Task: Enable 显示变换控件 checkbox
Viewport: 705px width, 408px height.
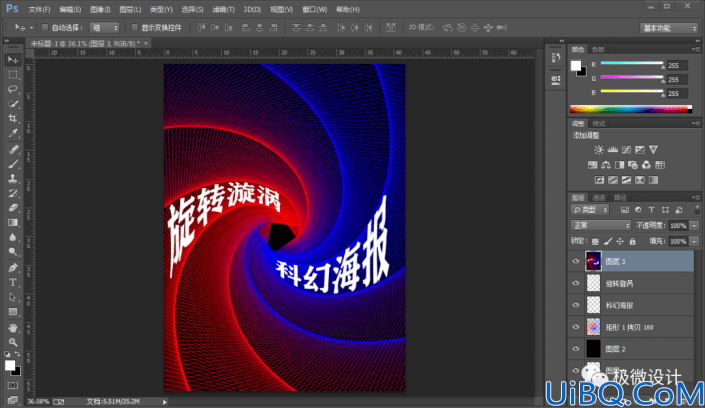Action: coord(134,27)
